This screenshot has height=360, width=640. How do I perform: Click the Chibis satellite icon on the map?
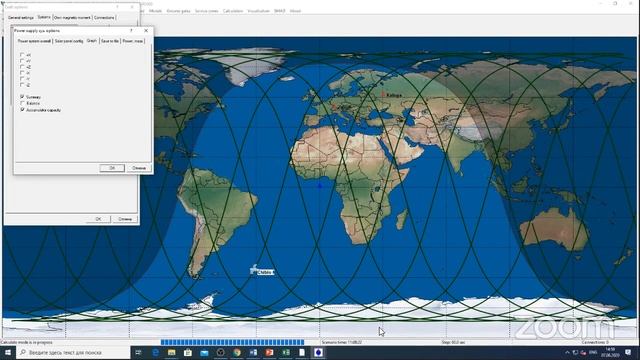point(254,269)
